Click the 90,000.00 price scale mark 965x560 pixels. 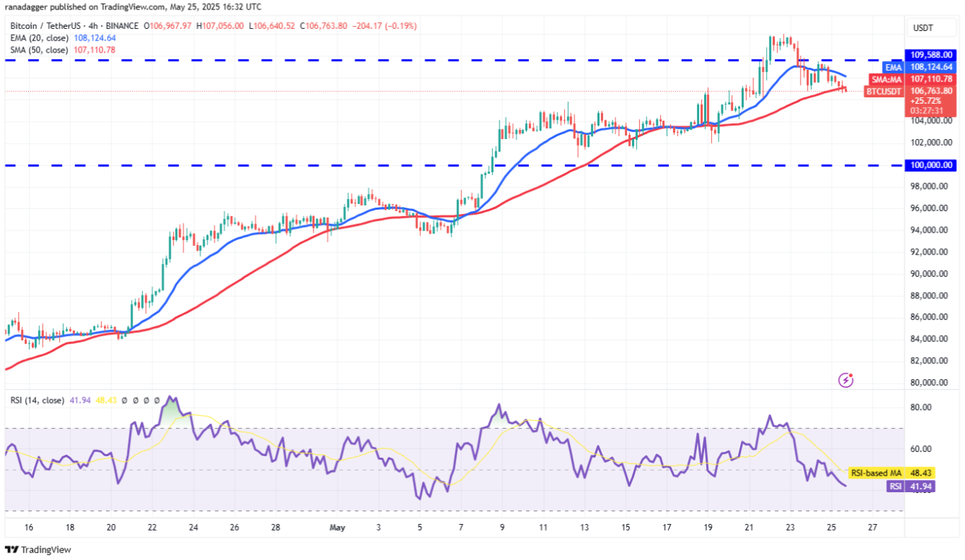click(x=929, y=274)
